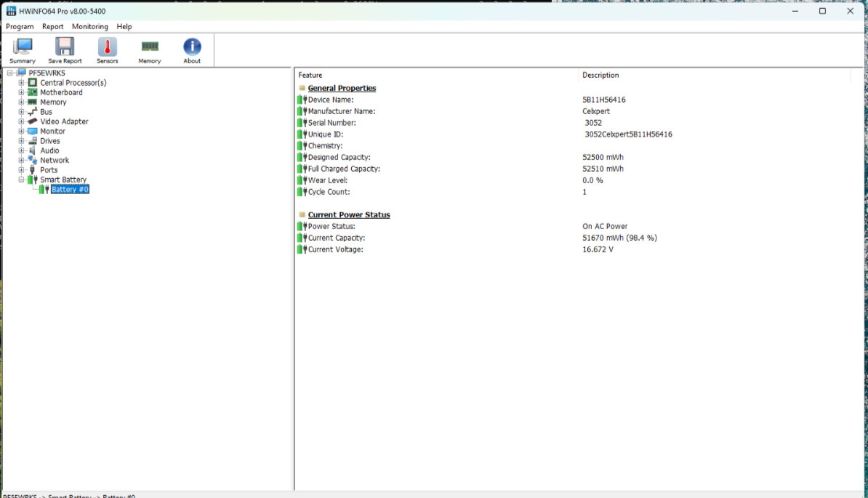868x498 pixels.
Task: Expand the Ports tree node
Action: click(21, 170)
